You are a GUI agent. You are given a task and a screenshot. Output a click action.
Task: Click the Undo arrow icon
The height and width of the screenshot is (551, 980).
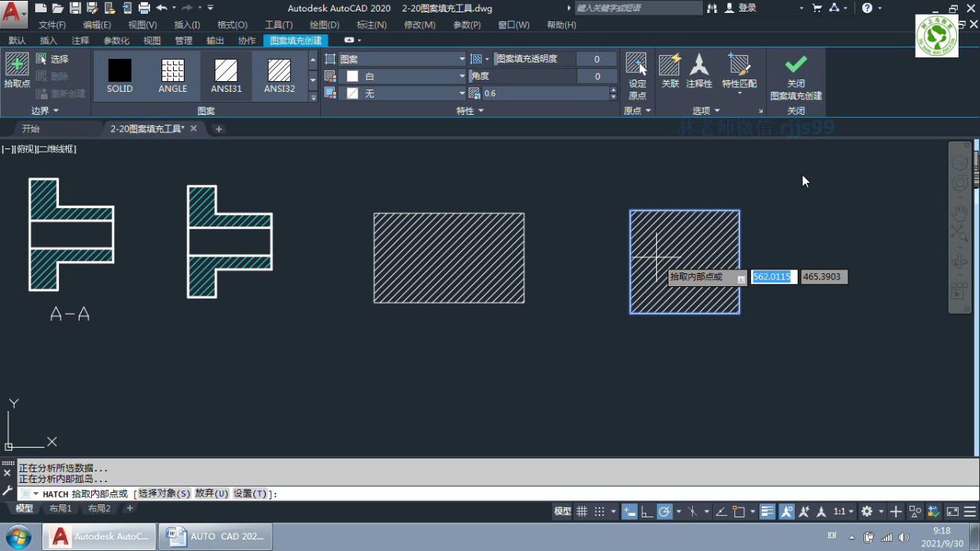[162, 8]
